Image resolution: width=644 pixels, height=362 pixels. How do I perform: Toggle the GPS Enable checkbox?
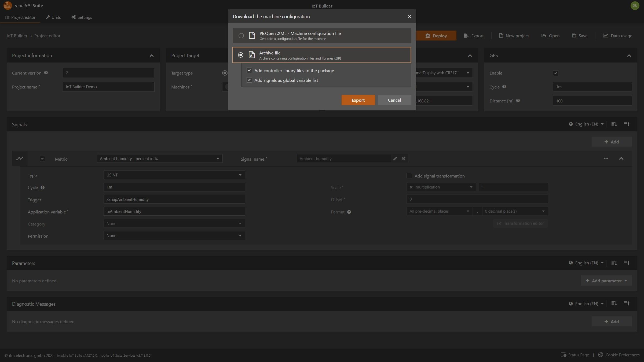(556, 73)
